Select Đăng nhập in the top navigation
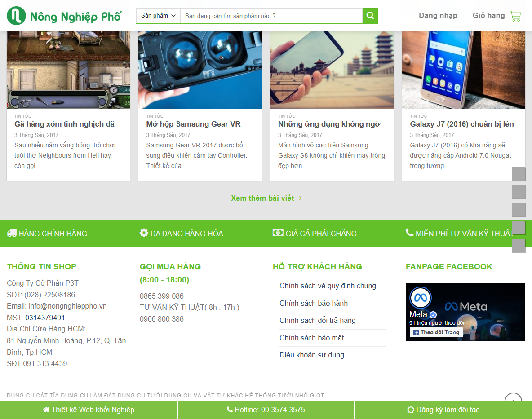The width and height of the screenshot is (532, 419). coord(438,15)
